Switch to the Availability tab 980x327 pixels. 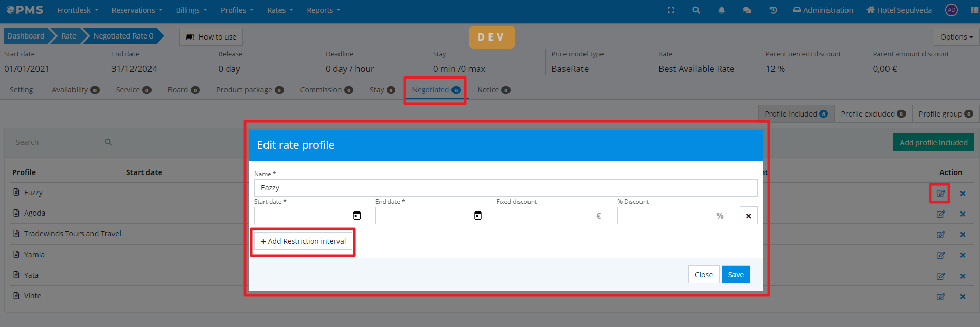tap(75, 90)
